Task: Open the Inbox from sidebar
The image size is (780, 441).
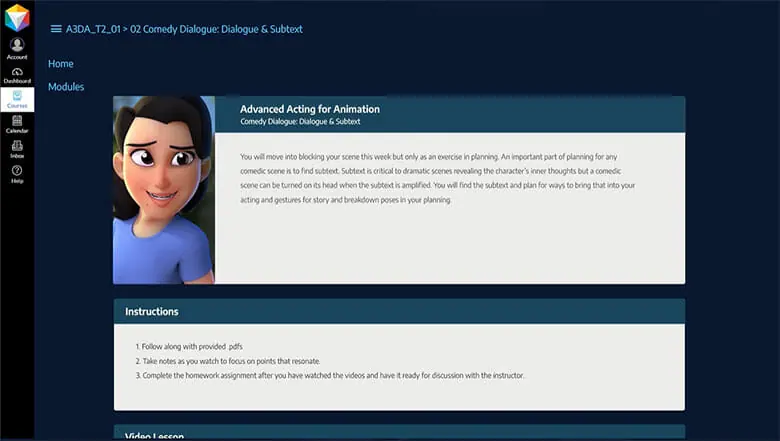Action: click(17, 149)
